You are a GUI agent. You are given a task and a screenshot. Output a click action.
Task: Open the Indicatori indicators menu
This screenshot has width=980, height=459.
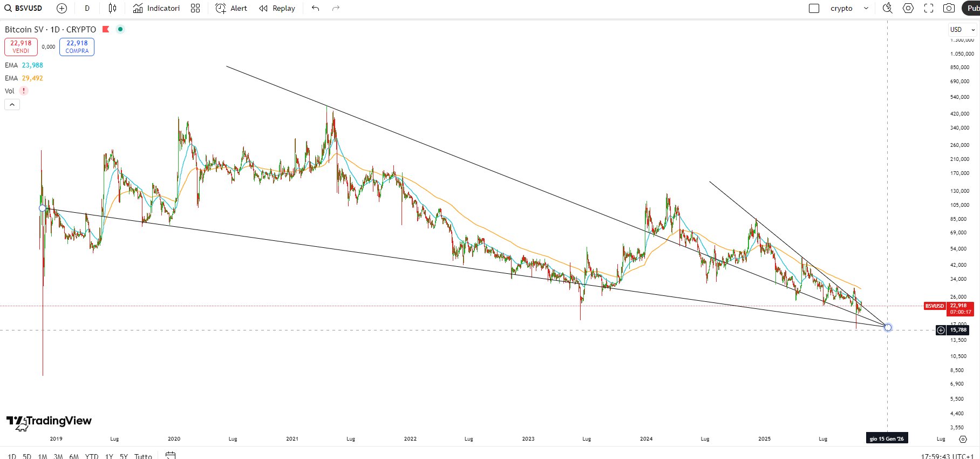(156, 8)
